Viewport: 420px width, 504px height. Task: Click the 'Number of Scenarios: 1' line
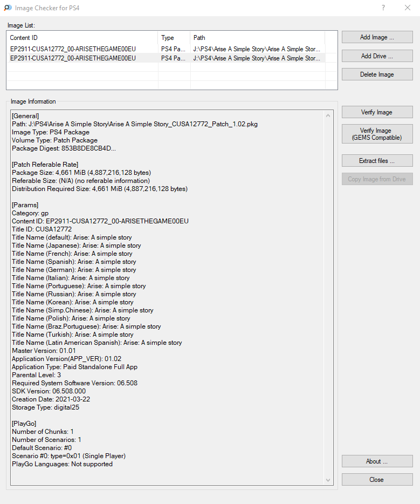point(46,440)
